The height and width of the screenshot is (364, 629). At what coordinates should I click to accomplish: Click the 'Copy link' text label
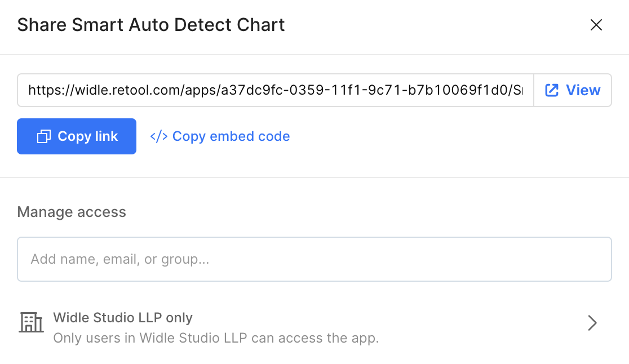(x=87, y=136)
